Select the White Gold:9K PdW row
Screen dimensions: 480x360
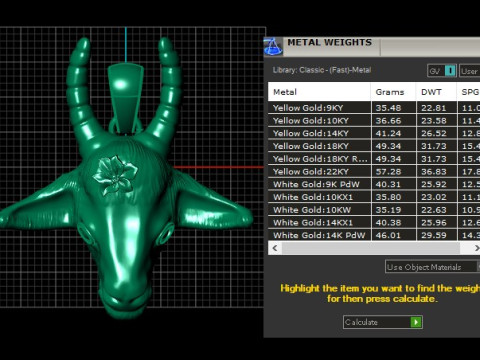(374, 184)
